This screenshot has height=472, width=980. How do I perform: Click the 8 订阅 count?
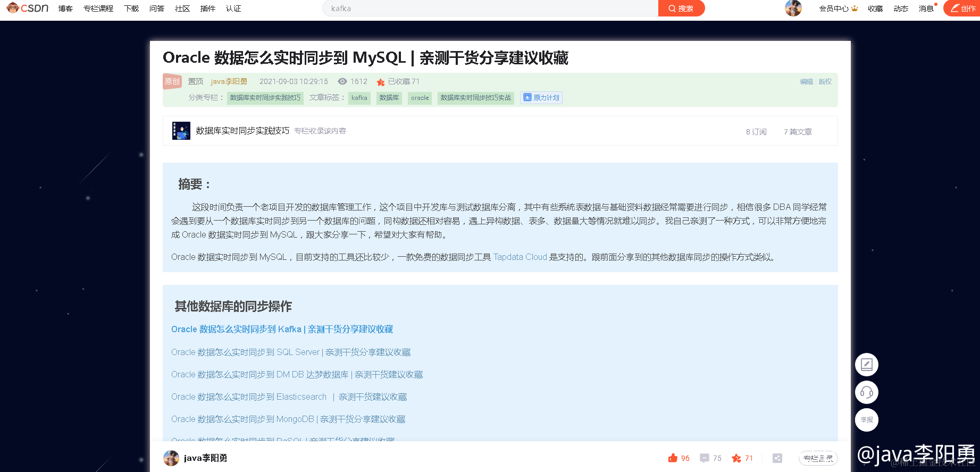pyautogui.click(x=756, y=132)
